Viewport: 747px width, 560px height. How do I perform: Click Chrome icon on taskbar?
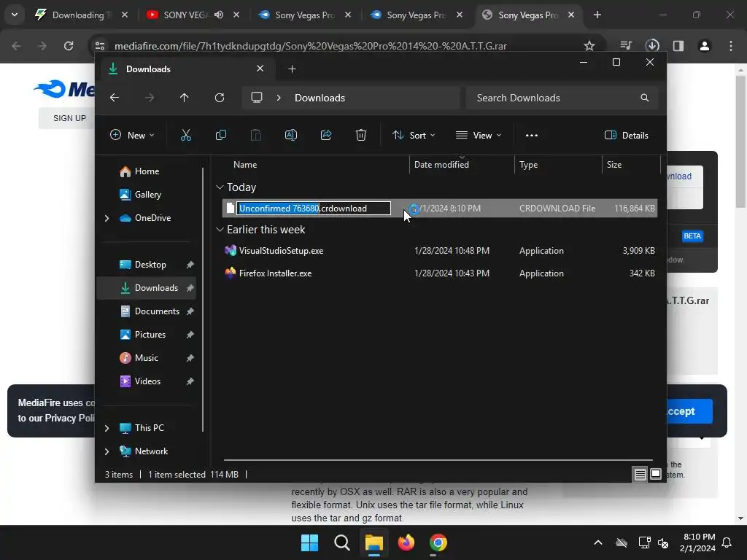[x=438, y=542]
